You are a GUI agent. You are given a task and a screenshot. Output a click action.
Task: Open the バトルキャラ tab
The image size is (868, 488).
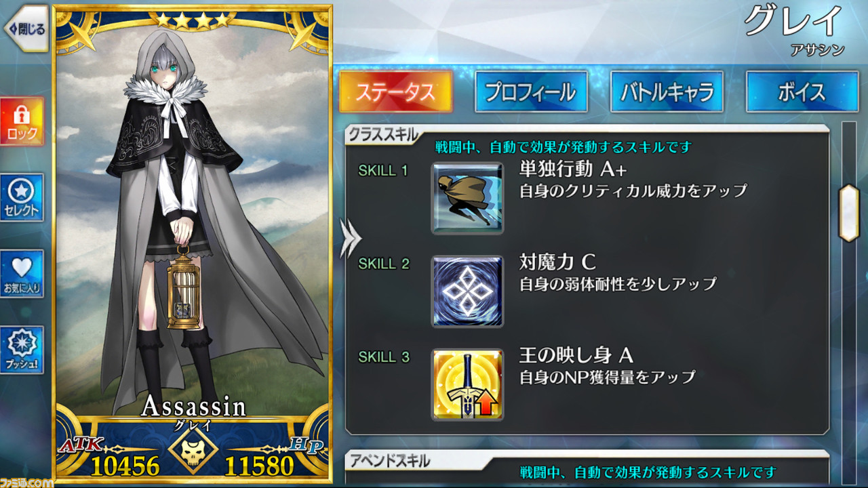[x=667, y=91]
